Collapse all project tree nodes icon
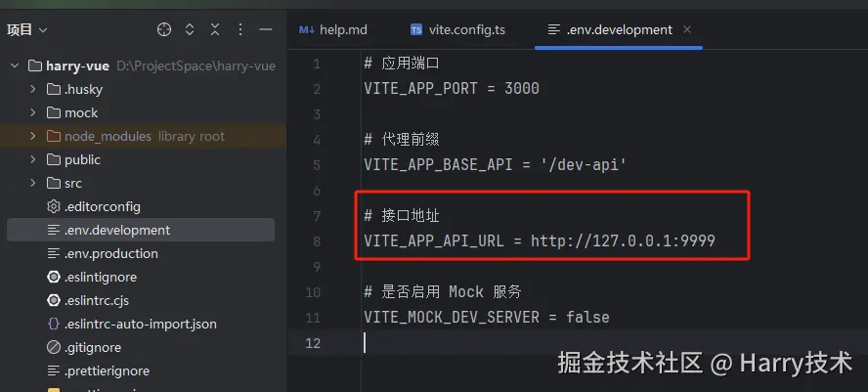The image size is (868, 392). (215, 29)
